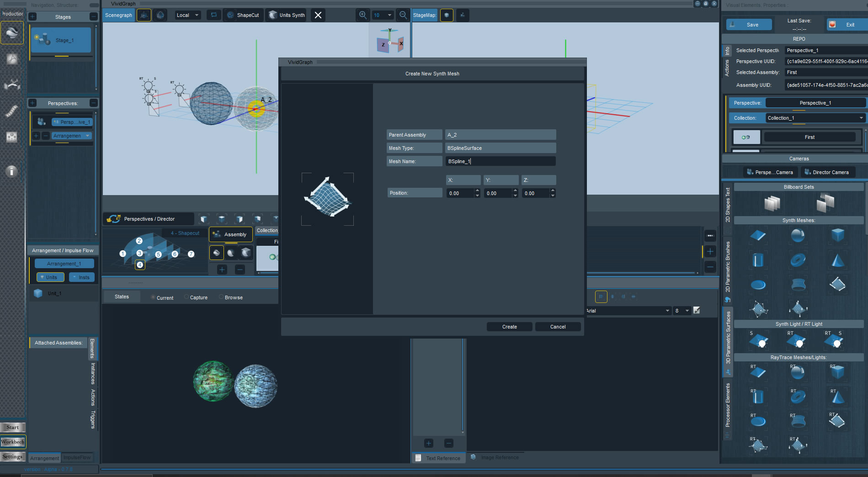Open the Local coordinate dropdown

pos(188,15)
